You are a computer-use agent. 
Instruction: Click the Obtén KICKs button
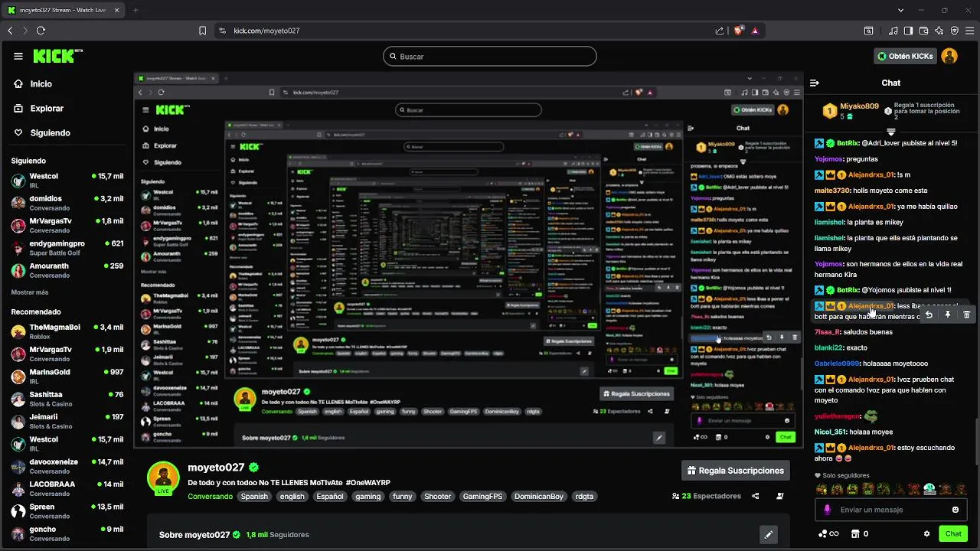[905, 56]
